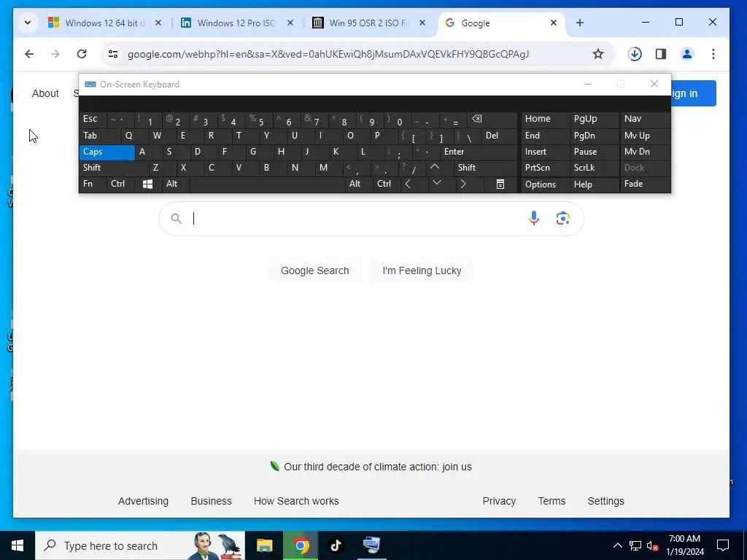Open On-Screen Keyboard taskbar icon

pyautogui.click(x=371, y=545)
